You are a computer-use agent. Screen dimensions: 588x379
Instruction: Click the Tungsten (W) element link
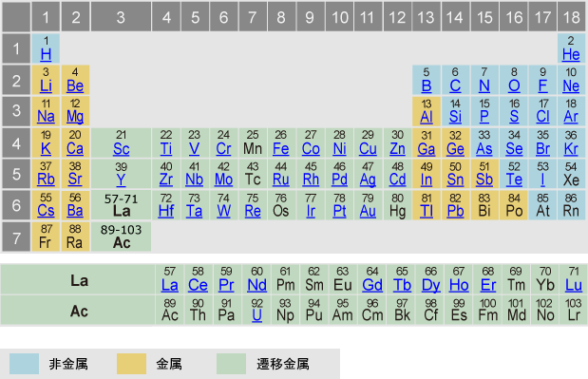224,212
